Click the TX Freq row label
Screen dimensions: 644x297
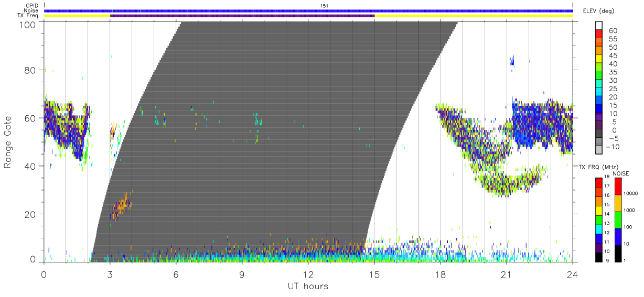point(29,16)
